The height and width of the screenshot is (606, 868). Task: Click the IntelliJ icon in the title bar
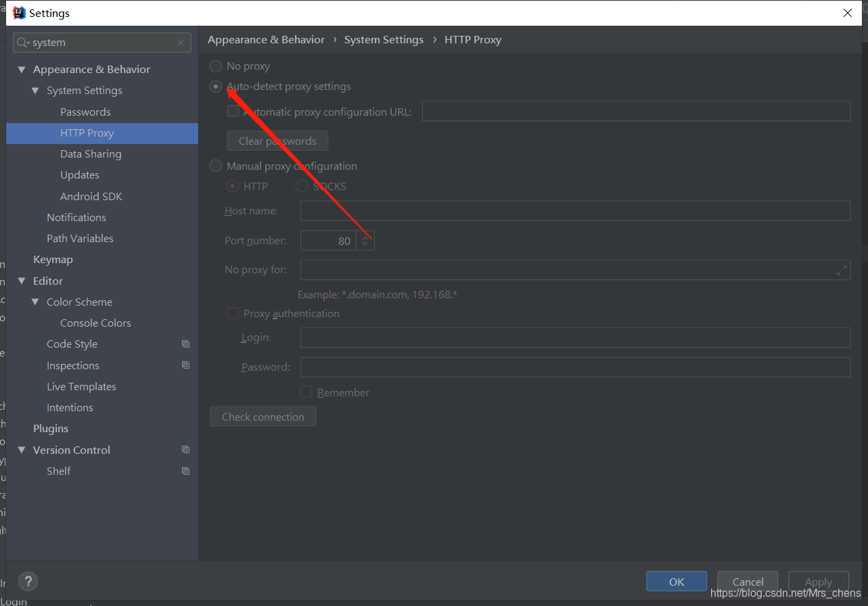[x=19, y=13]
